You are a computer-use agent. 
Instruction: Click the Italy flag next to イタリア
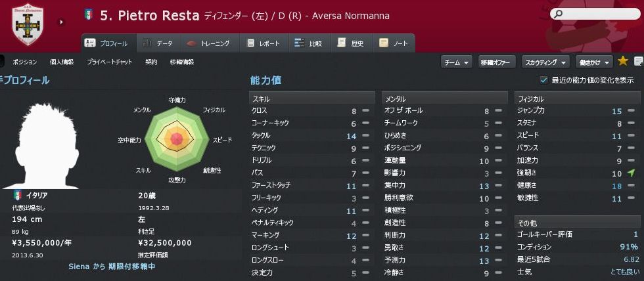tap(18, 195)
